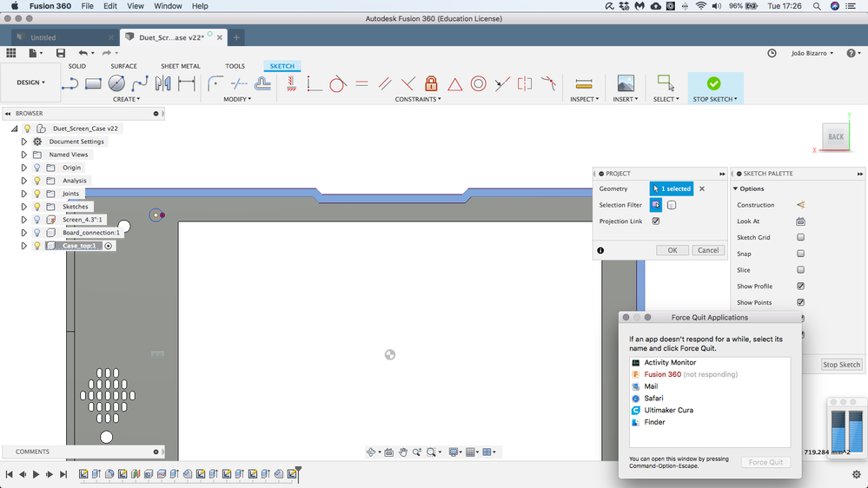Select the Fillet modify tool
Image resolution: width=868 pixels, height=488 pixels.
click(215, 83)
